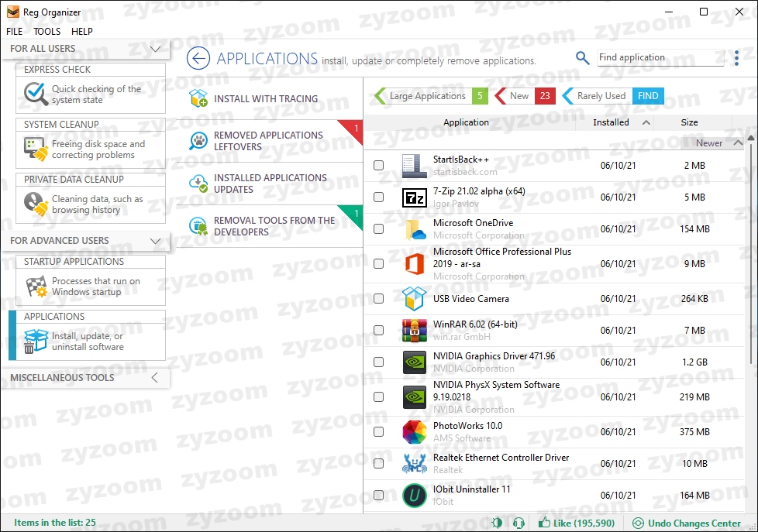Click the headset support icon in status bar

[x=519, y=523]
